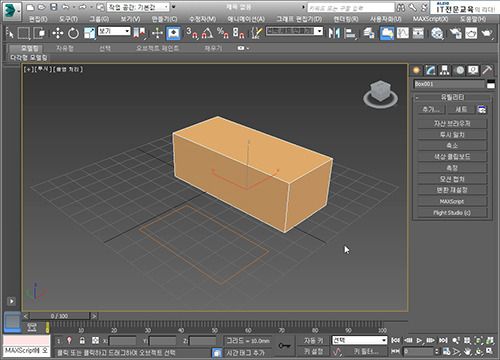
Task: Click the Asset Browser utility button
Action: click(452, 124)
